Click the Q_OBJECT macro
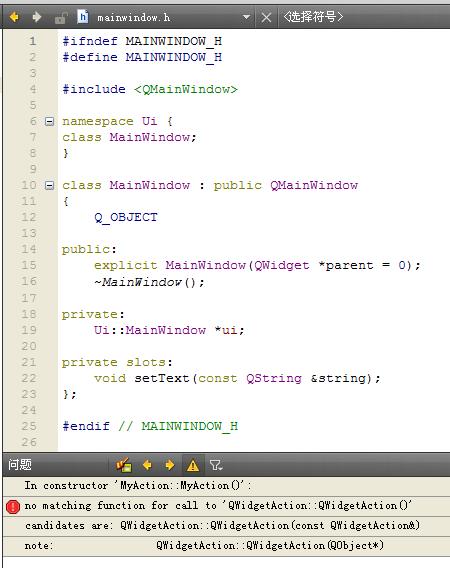Image resolution: width=450 pixels, height=568 pixels. (126, 217)
